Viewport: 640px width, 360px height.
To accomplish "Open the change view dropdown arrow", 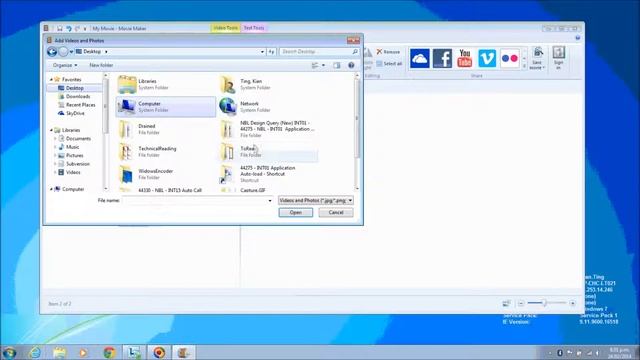I will pyautogui.click(x=323, y=65).
